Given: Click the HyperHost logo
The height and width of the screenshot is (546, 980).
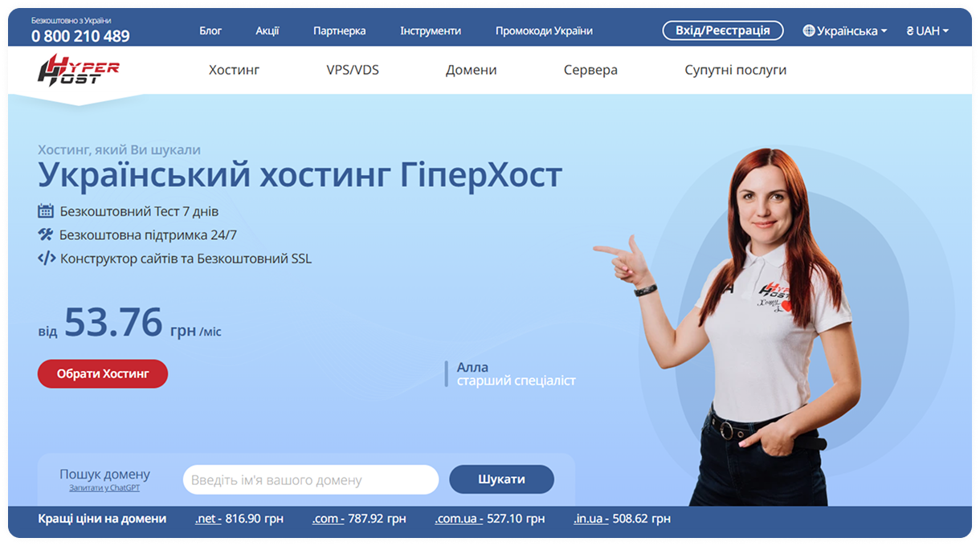Looking at the screenshot, I should (79, 69).
